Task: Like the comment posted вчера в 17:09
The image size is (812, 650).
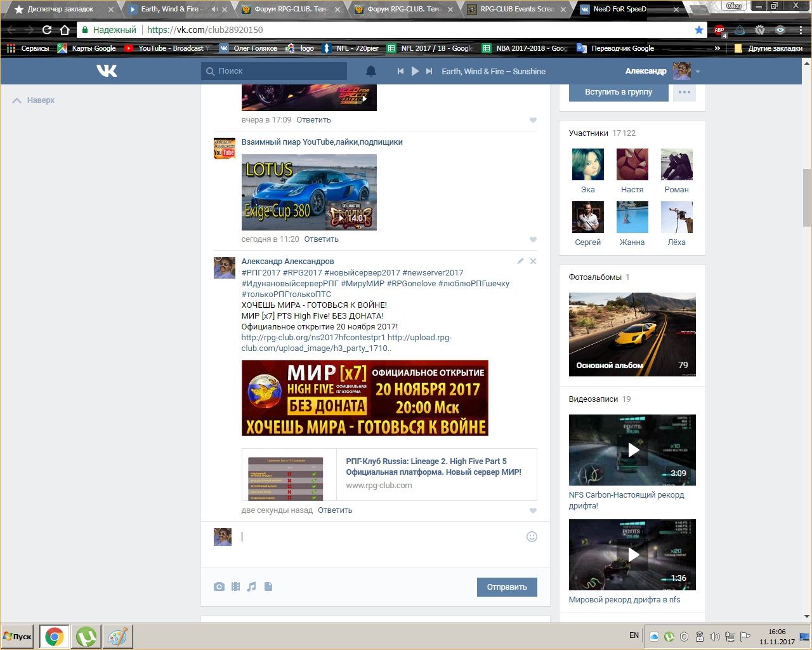Action: click(x=533, y=120)
